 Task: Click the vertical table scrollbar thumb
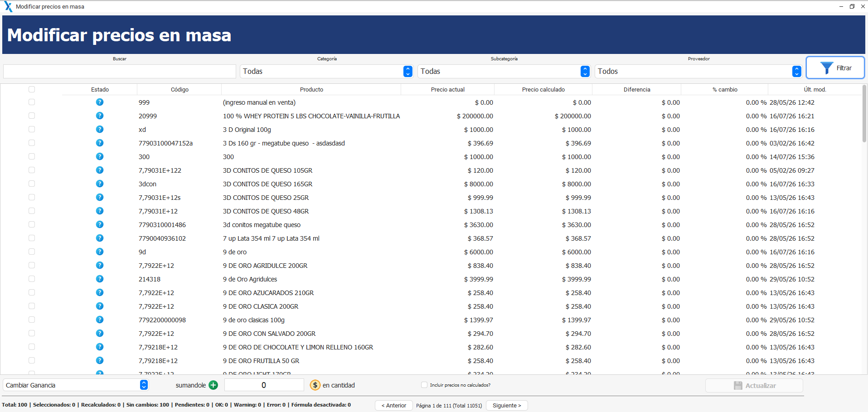[x=864, y=113]
